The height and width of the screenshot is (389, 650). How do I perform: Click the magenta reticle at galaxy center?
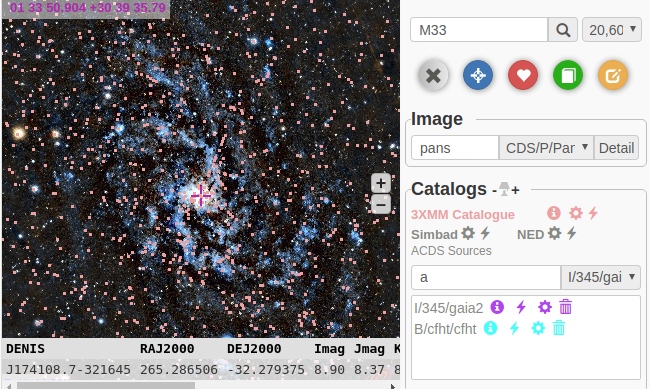click(x=201, y=195)
